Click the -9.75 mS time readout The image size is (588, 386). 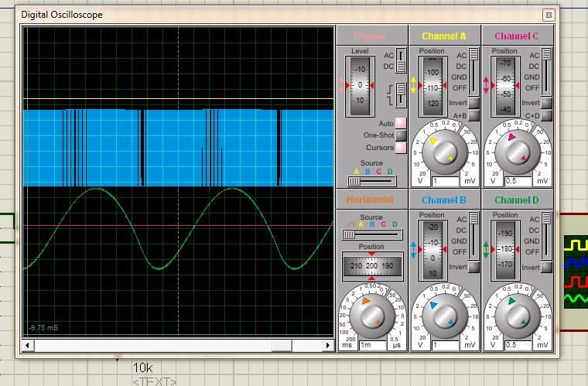(43, 327)
